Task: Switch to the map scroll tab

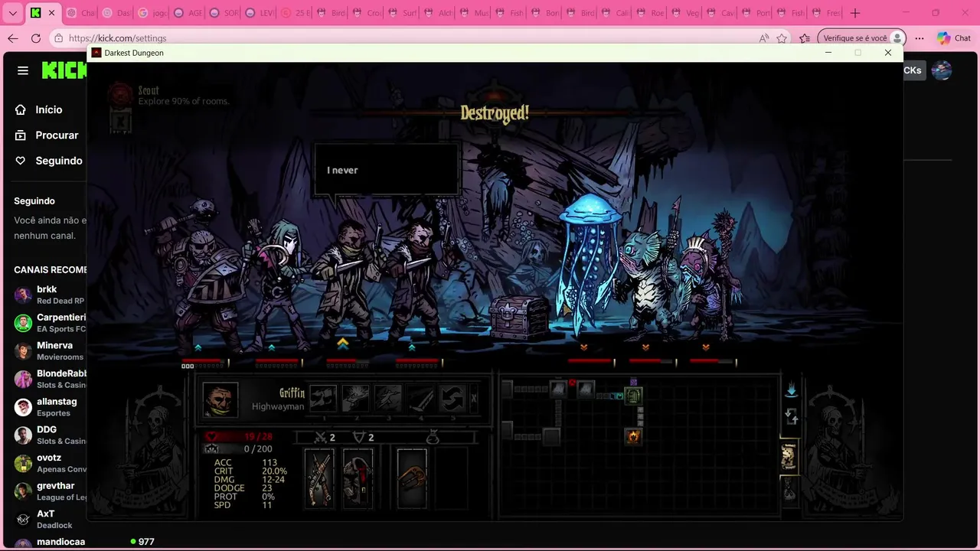Action: point(789,457)
